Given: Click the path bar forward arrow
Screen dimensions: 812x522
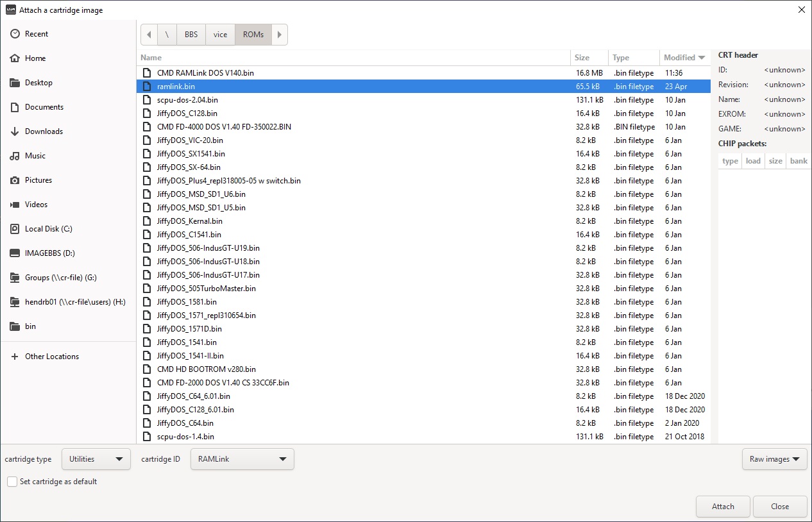Looking at the screenshot, I should pos(280,35).
